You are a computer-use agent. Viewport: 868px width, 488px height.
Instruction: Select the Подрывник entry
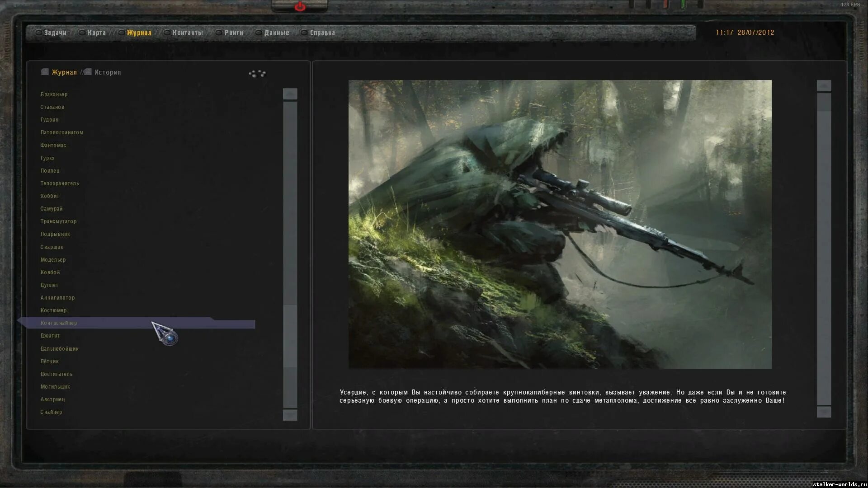(x=55, y=234)
